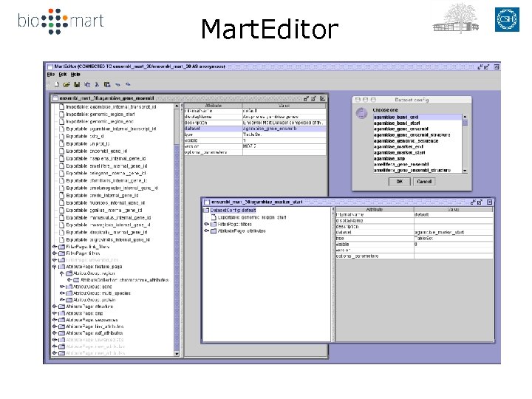Open the Help menu
Image resolution: width=532 pixels, height=399 pixels.
pos(75,75)
